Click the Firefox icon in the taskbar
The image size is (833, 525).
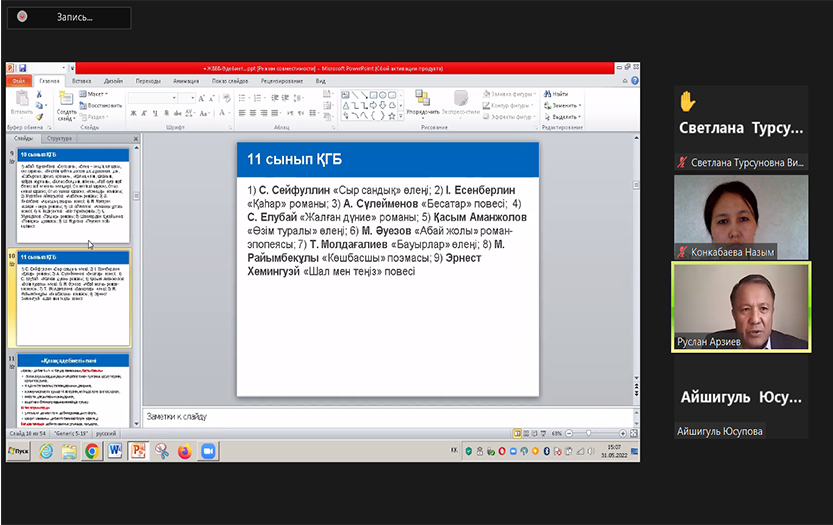(184, 451)
